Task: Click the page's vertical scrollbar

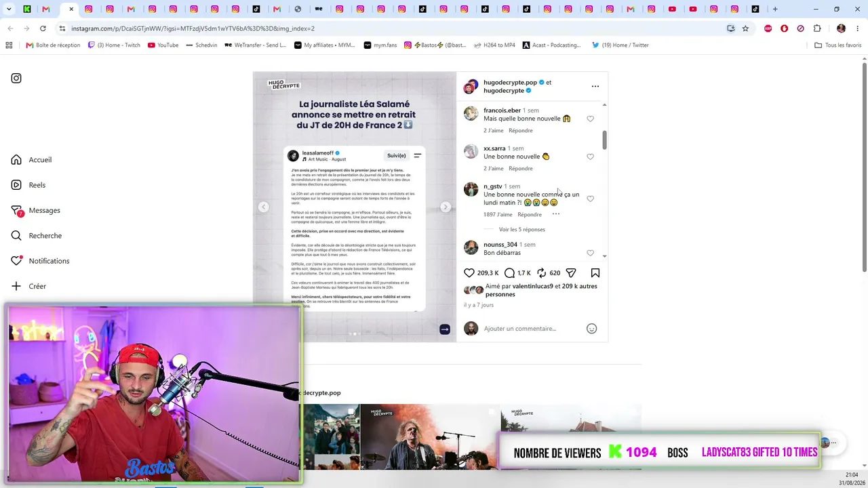Action: [864, 166]
